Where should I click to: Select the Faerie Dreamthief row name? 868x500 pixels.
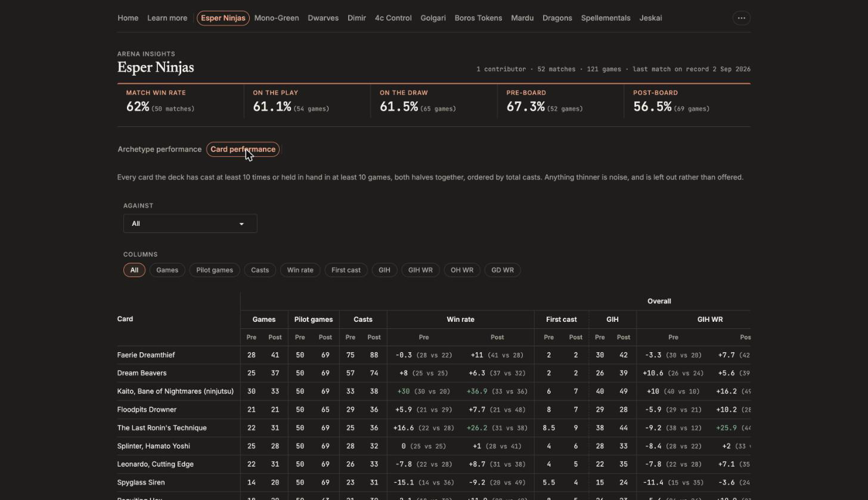[x=146, y=355]
